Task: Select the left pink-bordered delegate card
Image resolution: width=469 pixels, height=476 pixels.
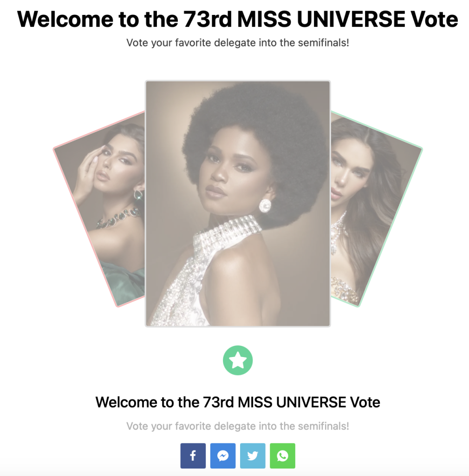Action: point(100,210)
